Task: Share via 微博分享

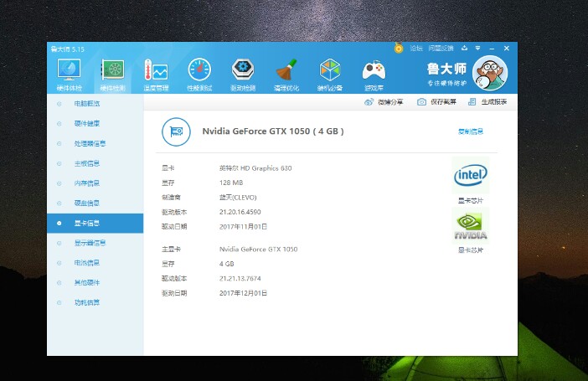Action: (384, 102)
